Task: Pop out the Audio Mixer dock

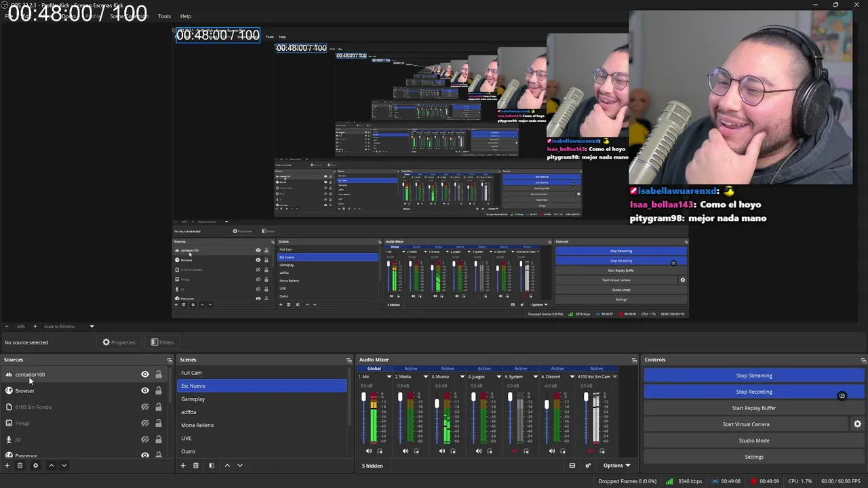Action: (634, 360)
